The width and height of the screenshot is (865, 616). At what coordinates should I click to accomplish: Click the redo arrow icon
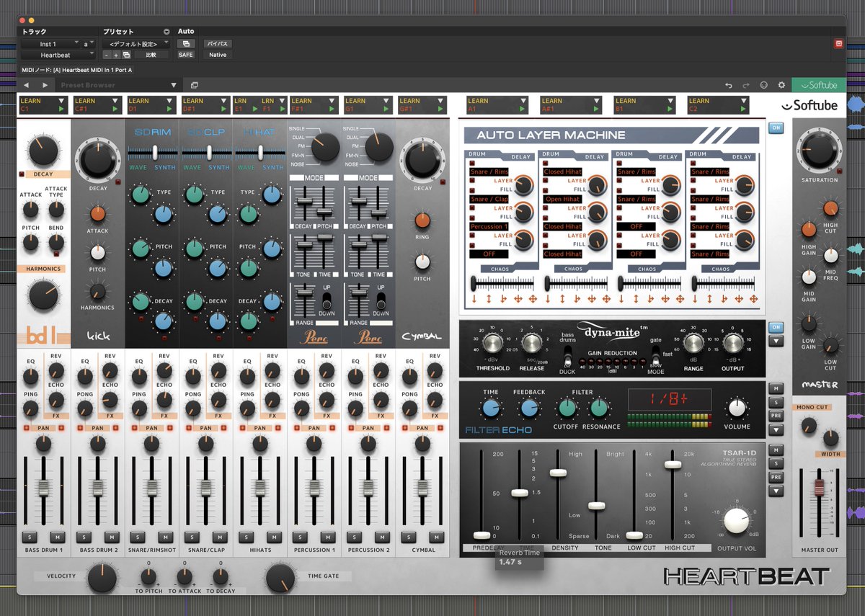tap(746, 85)
